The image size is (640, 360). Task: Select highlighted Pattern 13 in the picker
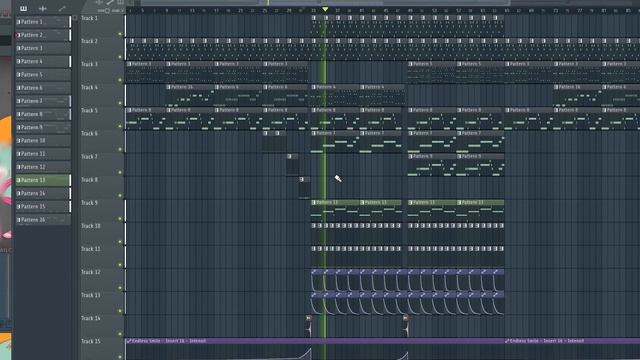coord(43,180)
